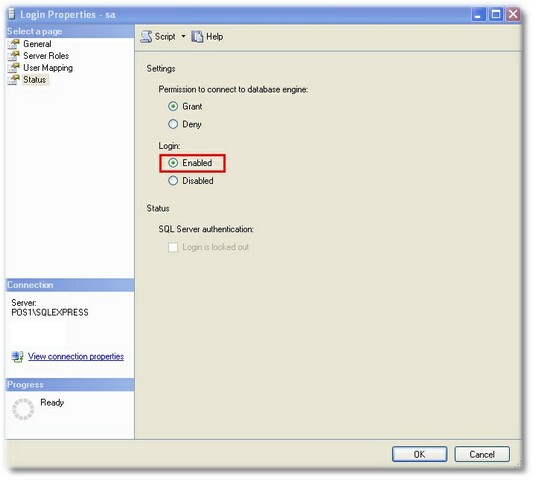Click the connection properties icon

17,357
